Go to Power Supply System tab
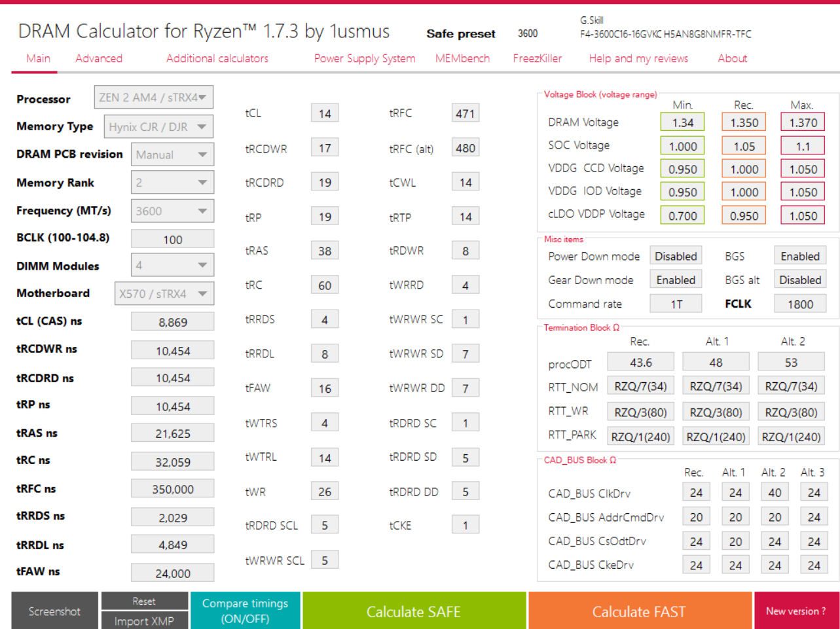840x629 pixels. [x=365, y=58]
